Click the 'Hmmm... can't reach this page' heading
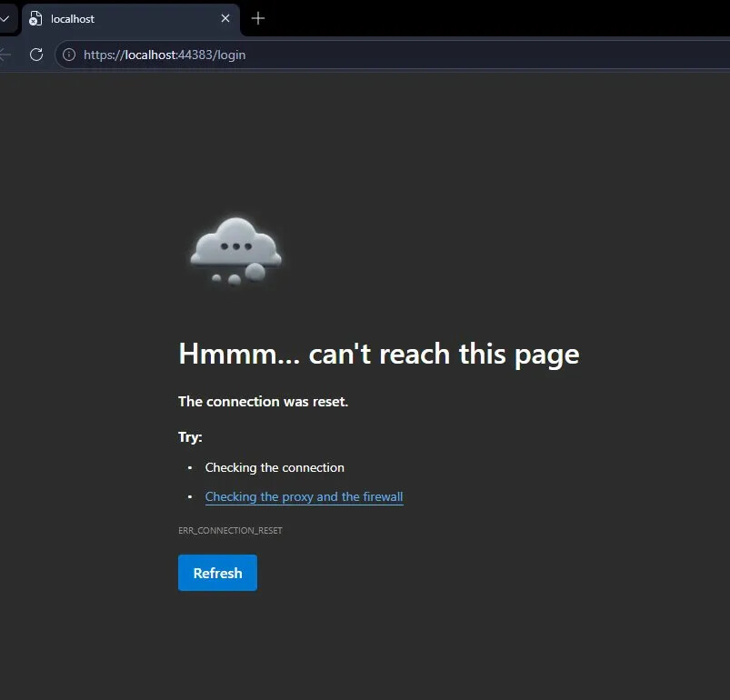 [x=378, y=354]
